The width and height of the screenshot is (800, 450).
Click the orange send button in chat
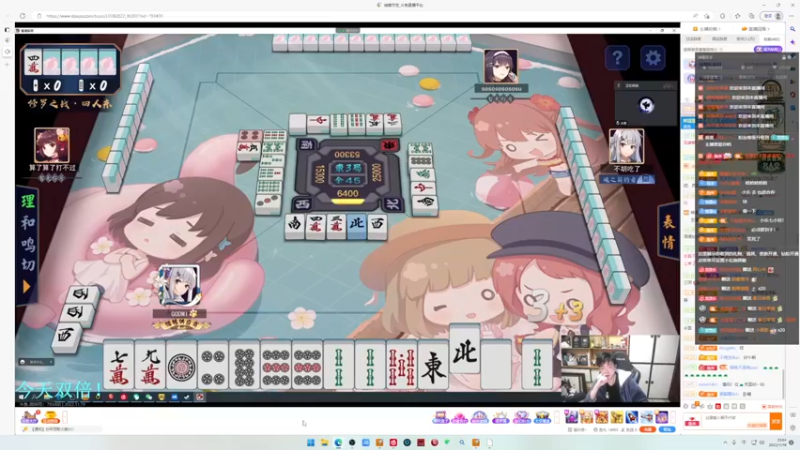[776, 421]
